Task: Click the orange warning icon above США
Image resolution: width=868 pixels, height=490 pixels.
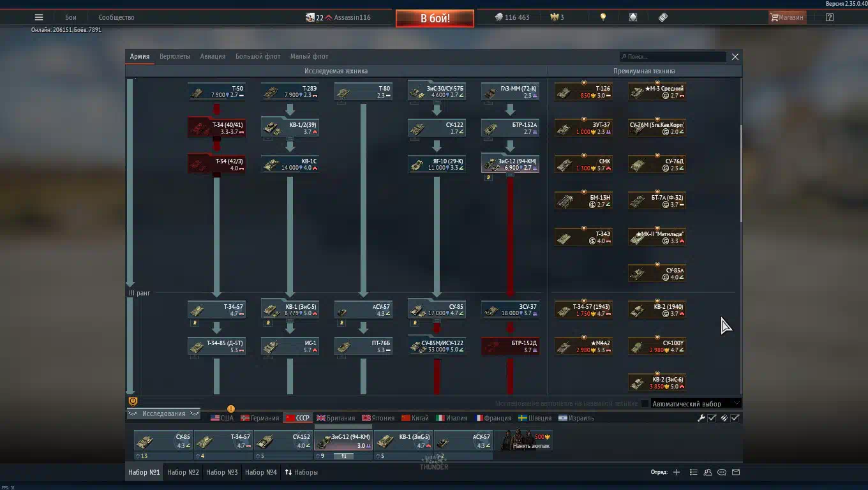Action: 230,408
